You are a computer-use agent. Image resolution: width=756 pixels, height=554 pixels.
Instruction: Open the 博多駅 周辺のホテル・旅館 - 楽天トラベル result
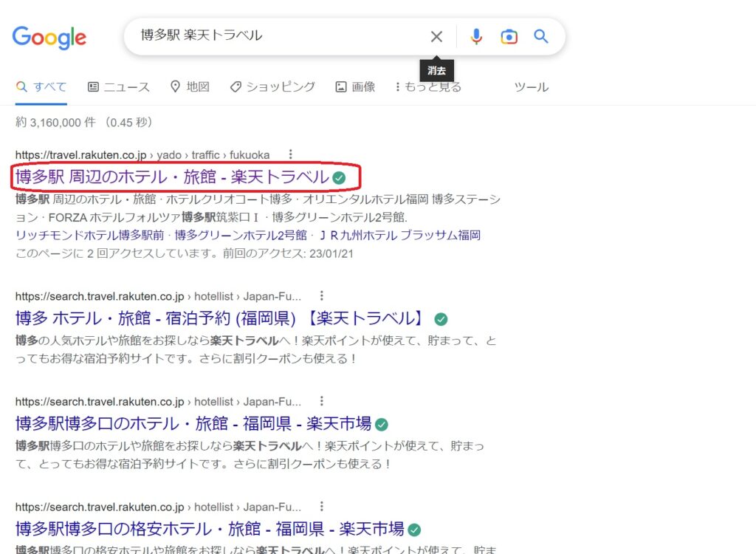(x=172, y=177)
